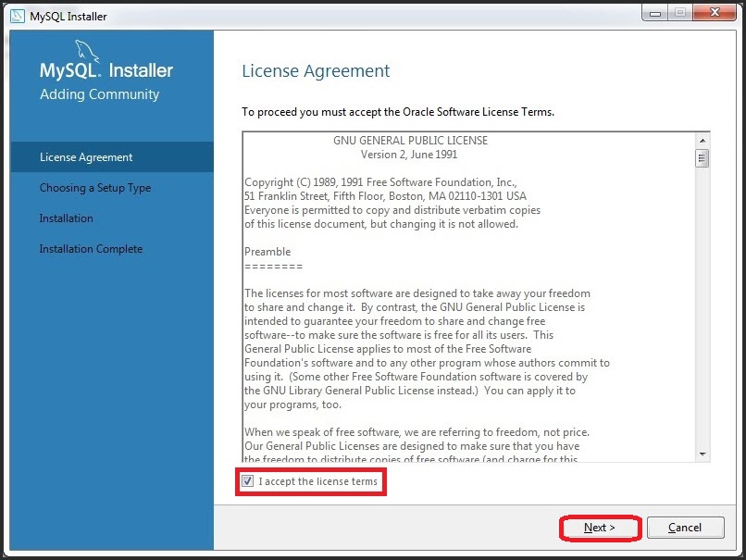Select the Choosing a Setup Type step
The image size is (746, 560).
95,188
